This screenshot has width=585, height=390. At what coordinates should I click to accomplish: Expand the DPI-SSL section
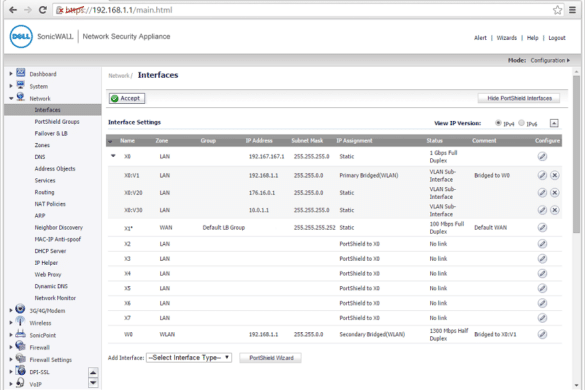(x=11, y=372)
